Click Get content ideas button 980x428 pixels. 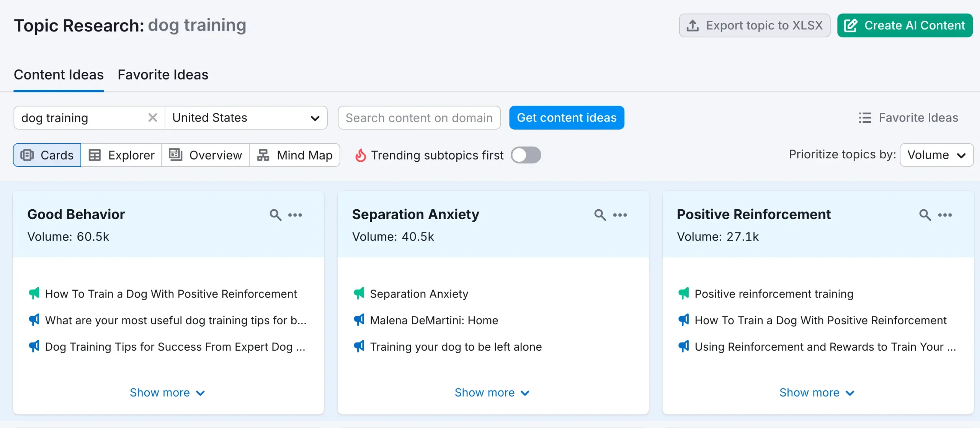click(566, 118)
